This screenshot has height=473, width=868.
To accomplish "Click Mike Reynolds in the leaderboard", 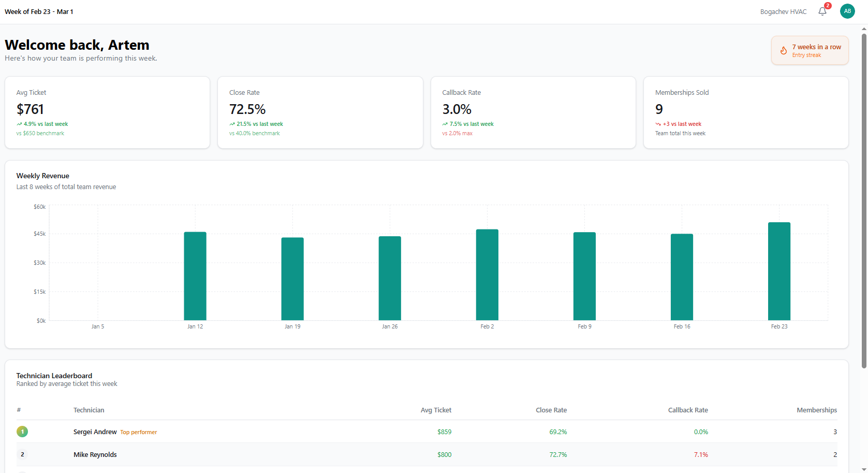I will [x=95, y=454].
